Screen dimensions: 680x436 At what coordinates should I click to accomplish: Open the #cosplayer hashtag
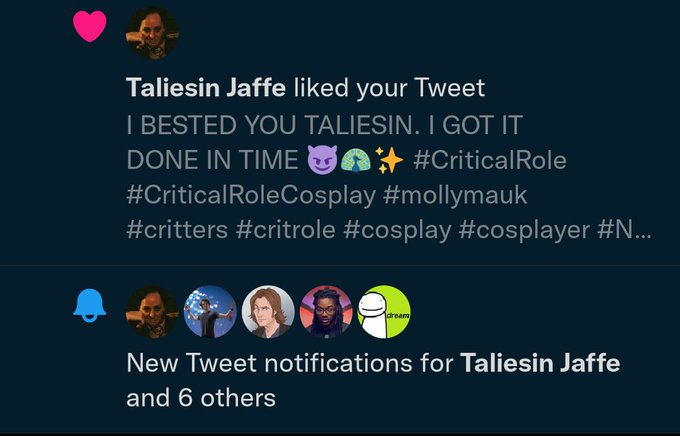click(x=524, y=230)
